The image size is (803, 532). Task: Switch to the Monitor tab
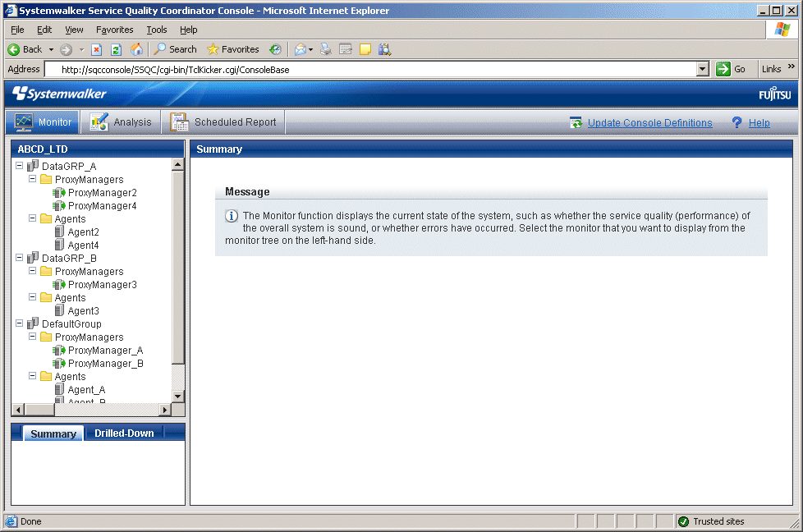click(x=43, y=122)
